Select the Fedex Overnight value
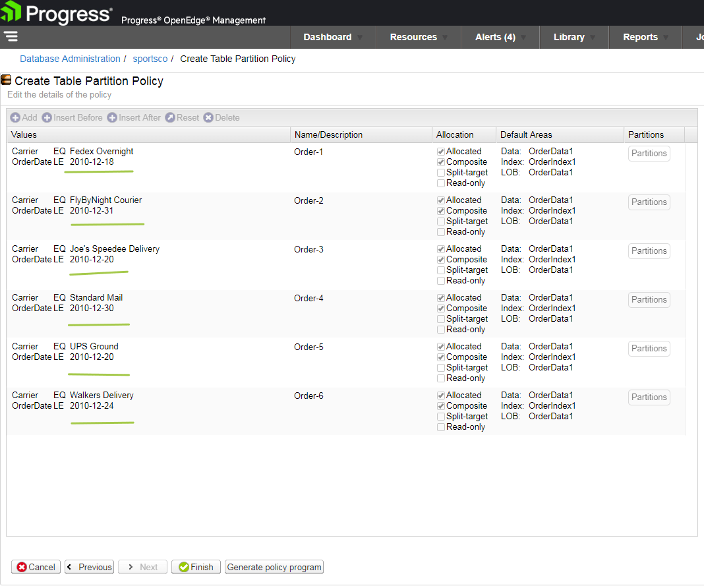 click(x=102, y=151)
